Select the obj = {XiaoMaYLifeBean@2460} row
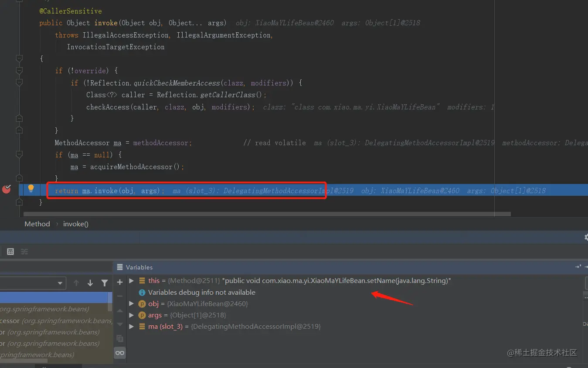 coord(355,303)
